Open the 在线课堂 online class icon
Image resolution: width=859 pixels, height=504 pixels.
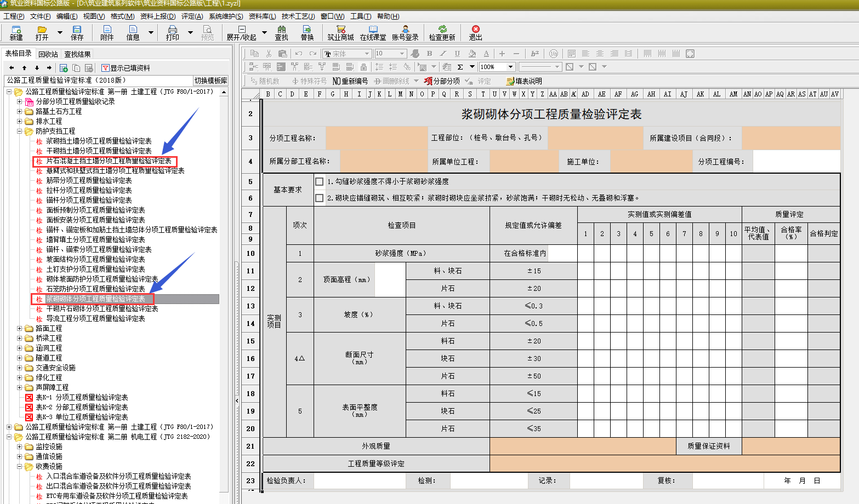[x=373, y=30]
